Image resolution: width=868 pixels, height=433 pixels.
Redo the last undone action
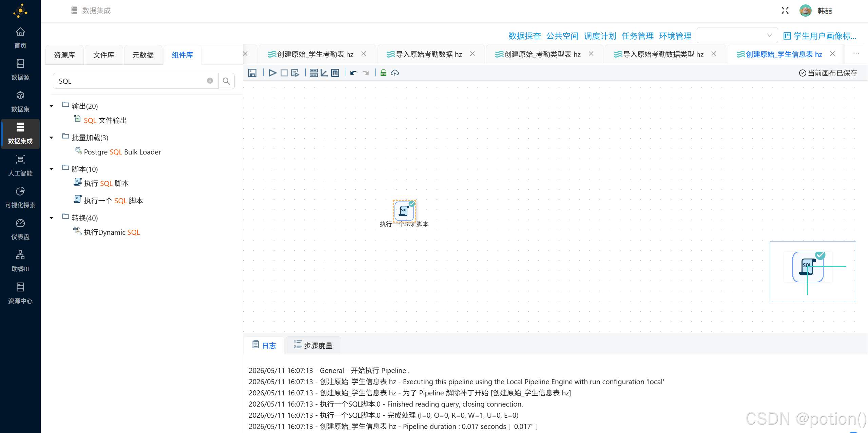[x=365, y=73]
